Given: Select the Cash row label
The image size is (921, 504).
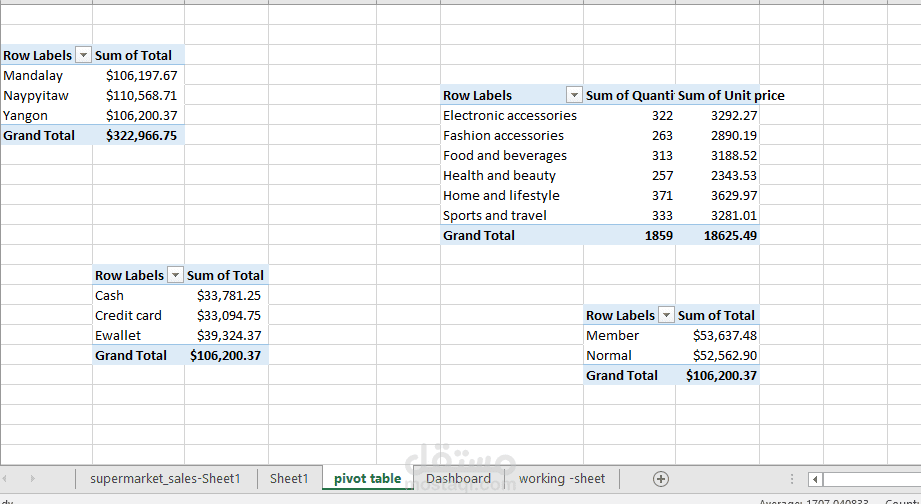Looking at the screenshot, I should 139,295.
